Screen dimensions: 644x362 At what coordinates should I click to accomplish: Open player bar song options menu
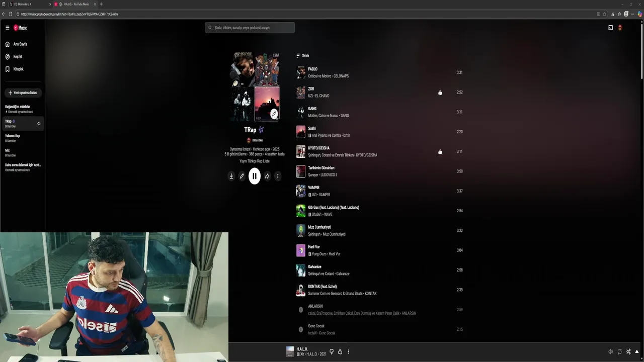[348, 351]
